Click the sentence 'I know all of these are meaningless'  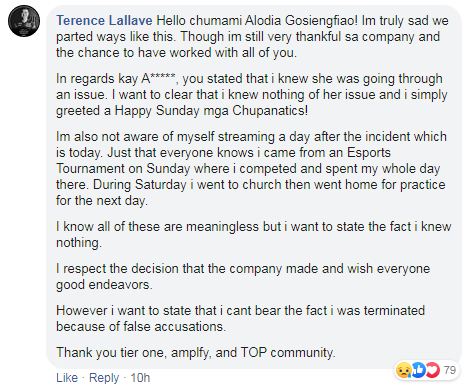(254, 235)
